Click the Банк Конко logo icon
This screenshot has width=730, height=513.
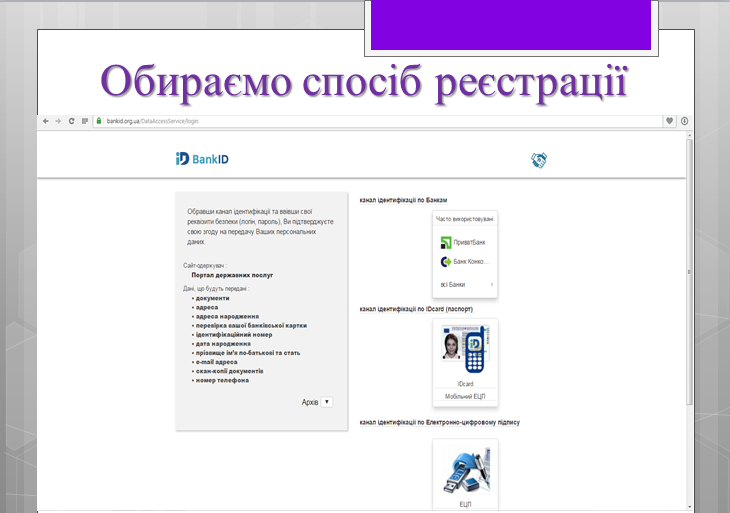(x=446, y=262)
